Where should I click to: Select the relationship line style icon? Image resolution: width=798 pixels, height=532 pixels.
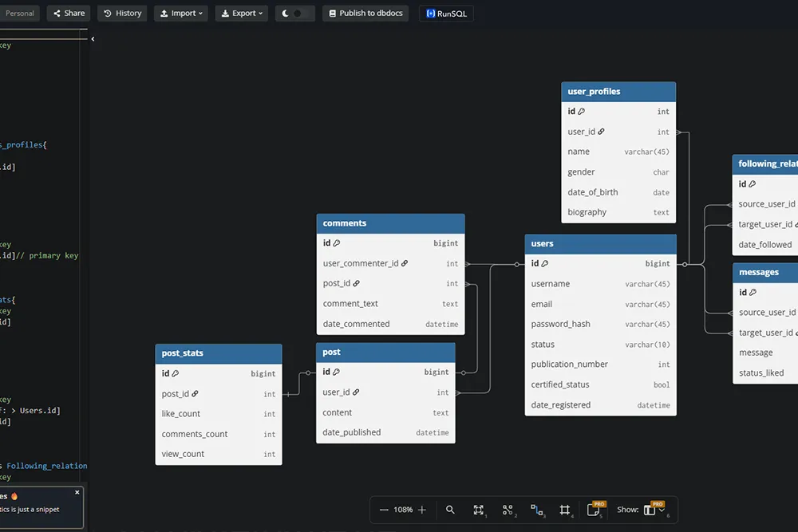(536, 510)
